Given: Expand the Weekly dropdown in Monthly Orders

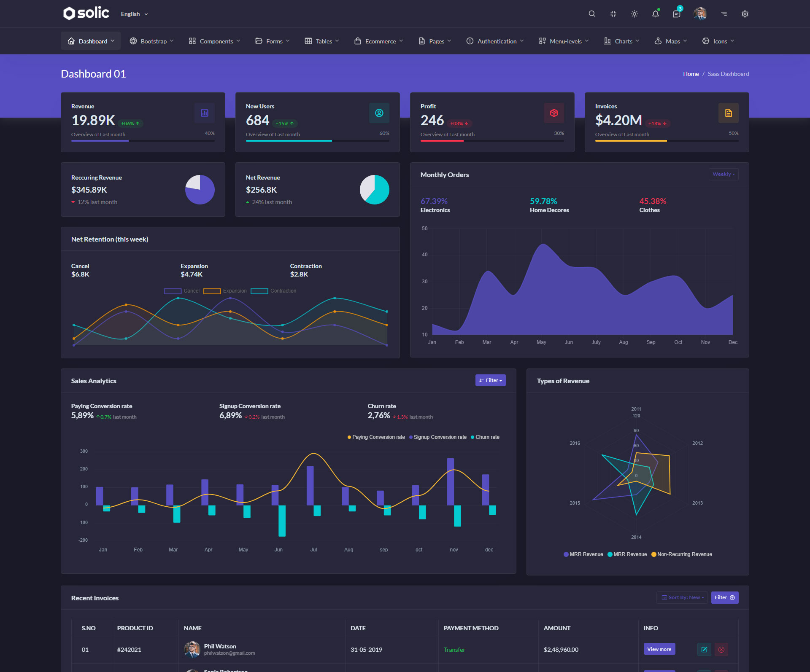Looking at the screenshot, I should click(x=723, y=174).
